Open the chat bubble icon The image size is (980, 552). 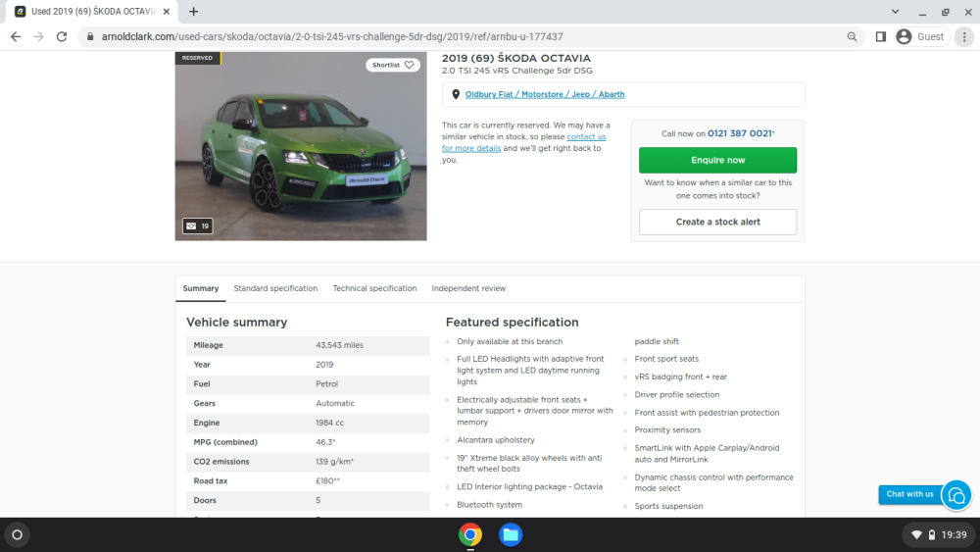pyautogui.click(x=956, y=495)
